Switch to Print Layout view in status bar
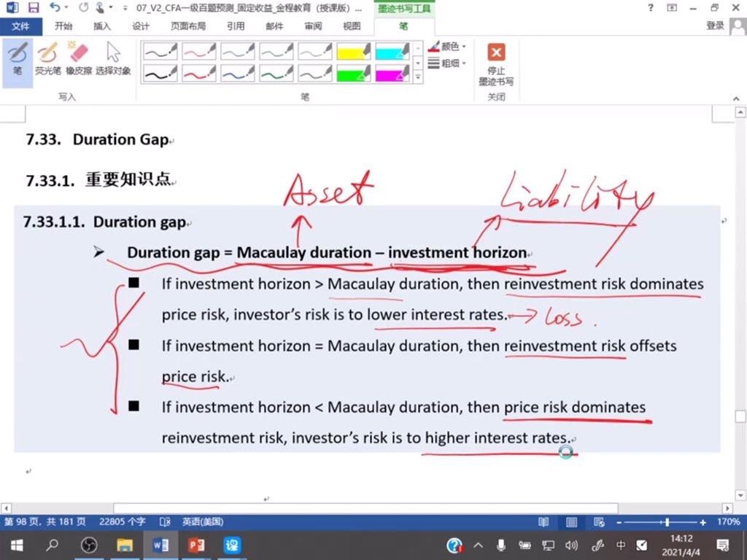 click(x=572, y=522)
